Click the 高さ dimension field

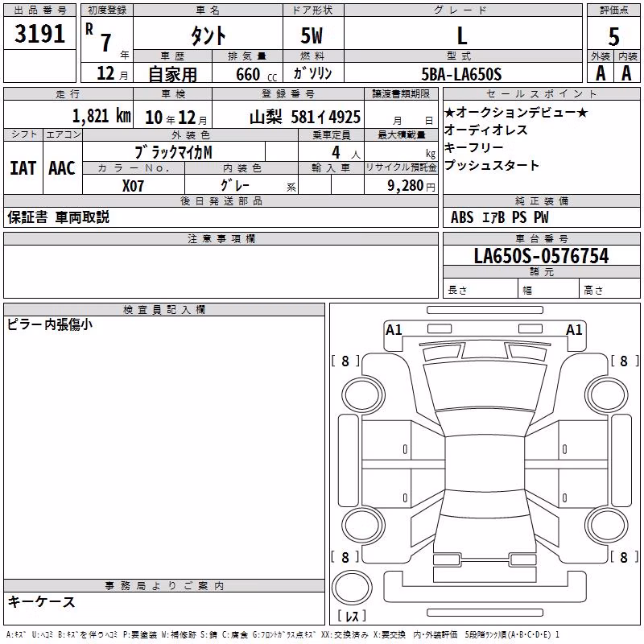pyautogui.click(x=610, y=290)
